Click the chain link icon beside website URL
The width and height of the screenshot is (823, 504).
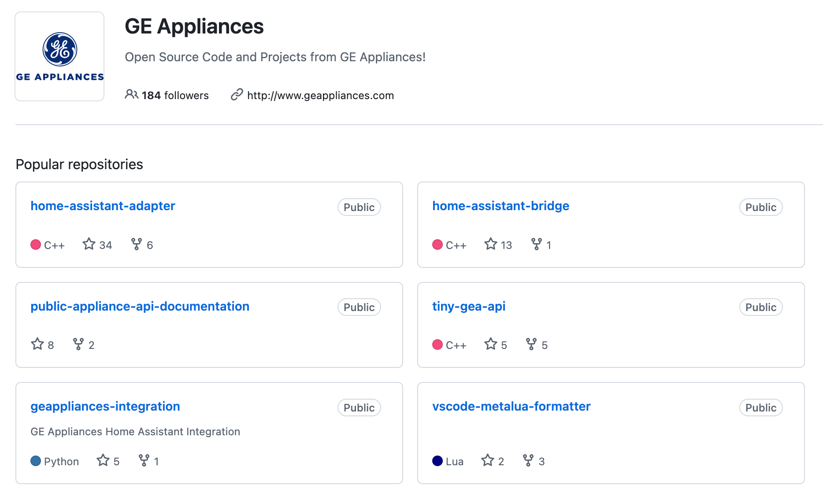[x=237, y=95]
